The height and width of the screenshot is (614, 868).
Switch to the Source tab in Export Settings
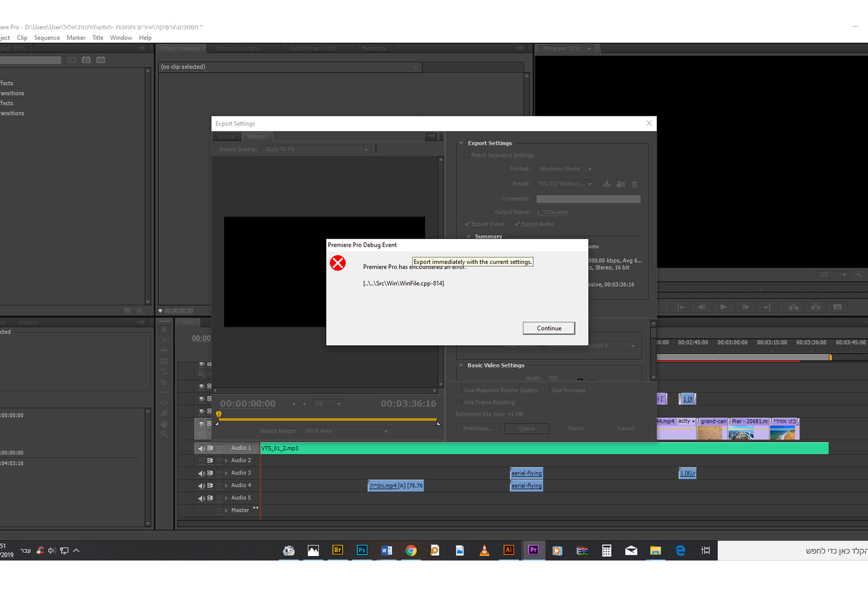[226, 136]
